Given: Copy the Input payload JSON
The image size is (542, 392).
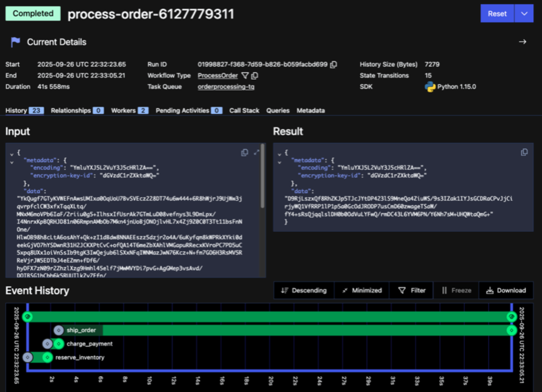Looking at the screenshot, I should point(244,152).
